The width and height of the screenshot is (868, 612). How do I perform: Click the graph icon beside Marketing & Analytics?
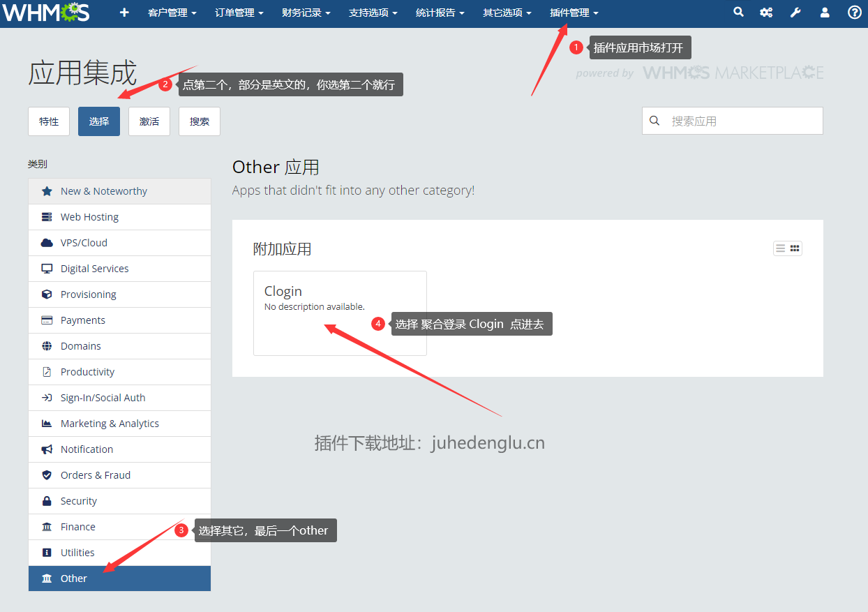(x=47, y=424)
